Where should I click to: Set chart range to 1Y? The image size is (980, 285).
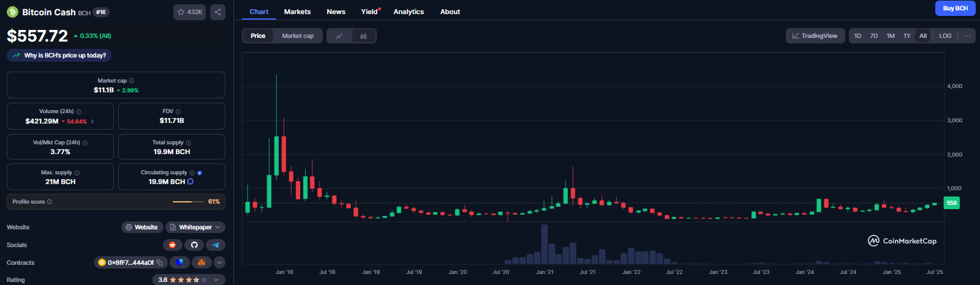(907, 36)
